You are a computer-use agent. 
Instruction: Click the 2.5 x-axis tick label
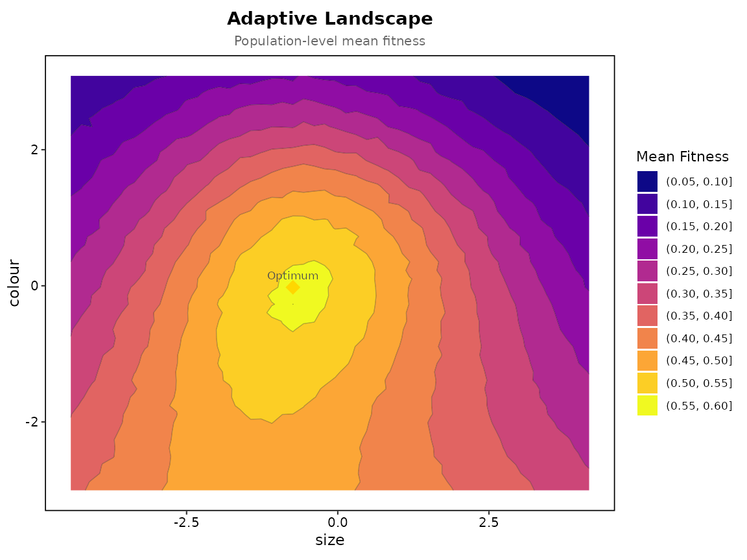(x=489, y=522)
